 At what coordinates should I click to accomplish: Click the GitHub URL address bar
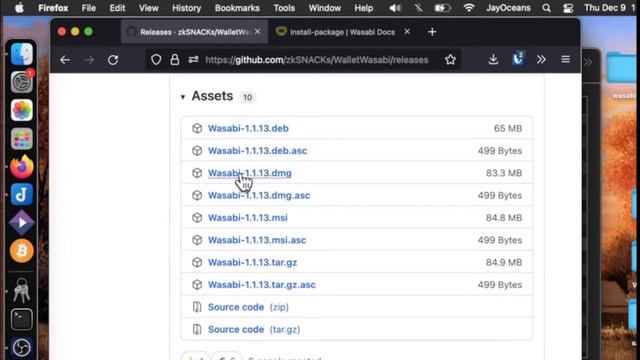point(317,60)
